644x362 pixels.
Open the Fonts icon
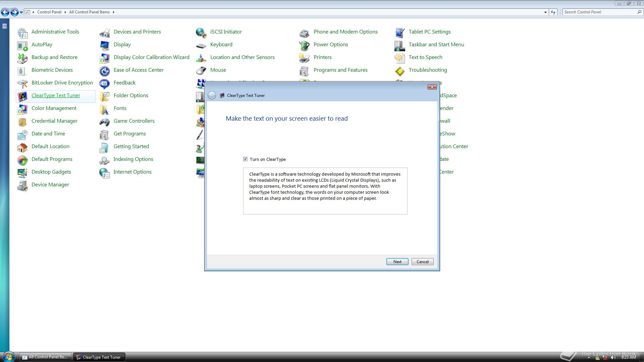104,109
